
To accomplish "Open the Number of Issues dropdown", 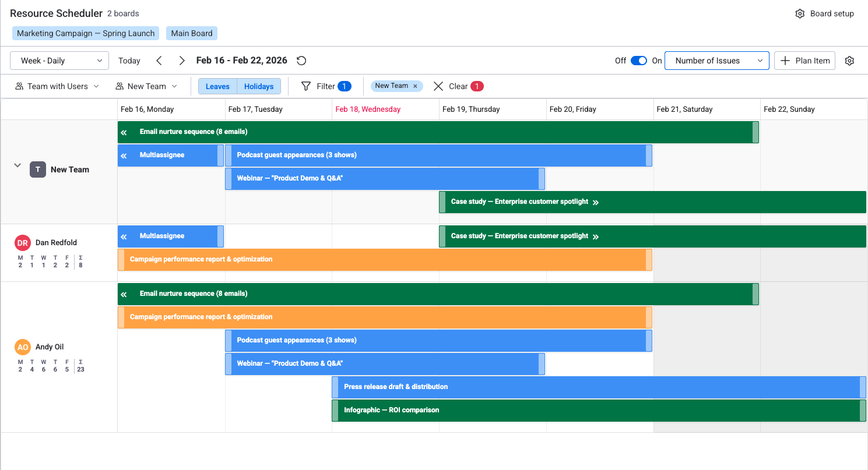I will tap(716, 60).
